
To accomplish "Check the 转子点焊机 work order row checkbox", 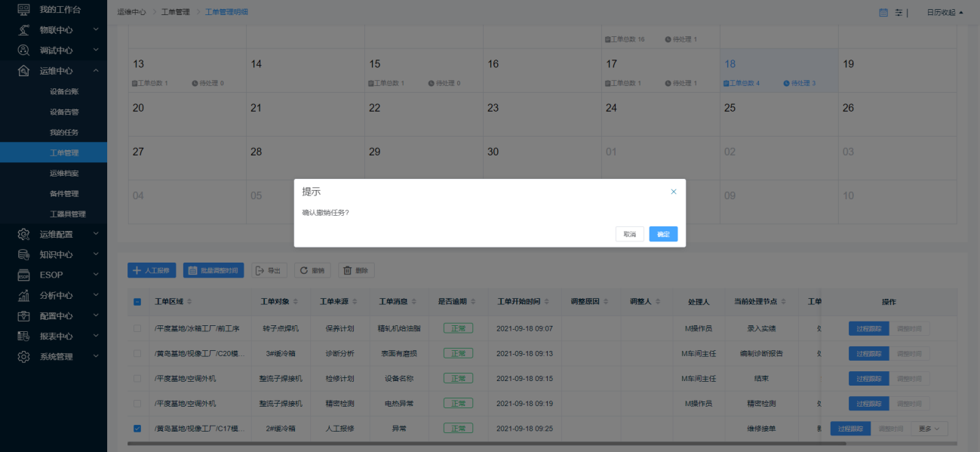I will coord(137,328).
